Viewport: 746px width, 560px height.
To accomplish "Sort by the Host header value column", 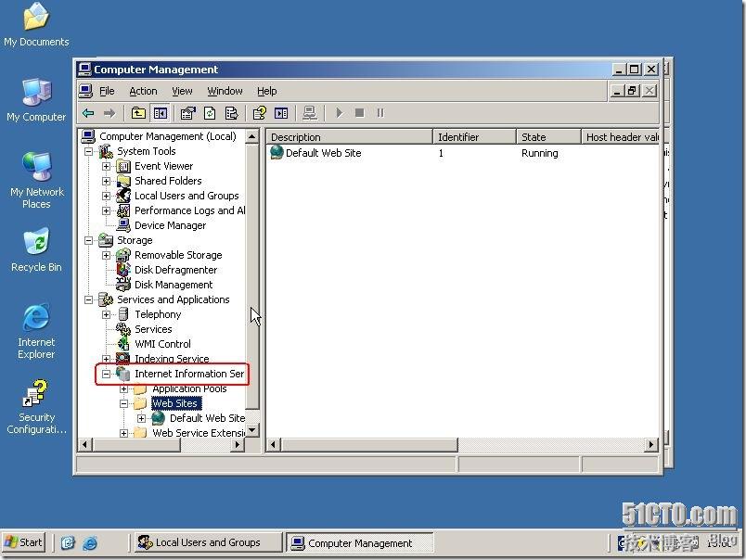I will (620, 137).
